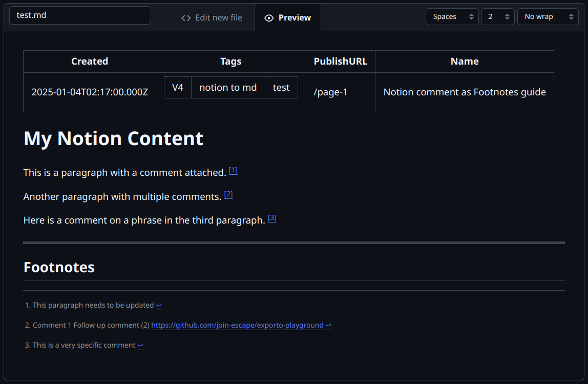Edit the test.md filename field
The height and width of the screenshot is (384, 588).
(x=79, y=15)
